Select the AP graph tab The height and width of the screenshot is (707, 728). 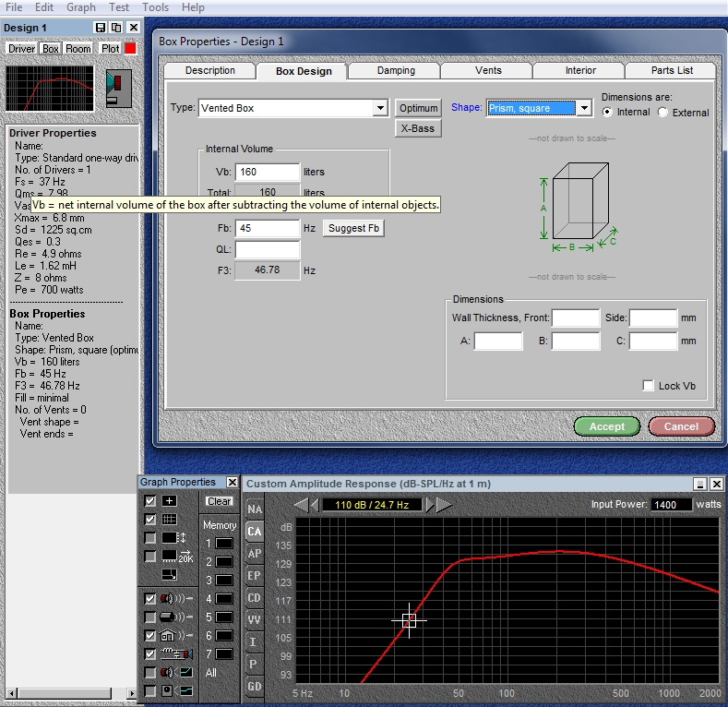(x=255, y=553)
